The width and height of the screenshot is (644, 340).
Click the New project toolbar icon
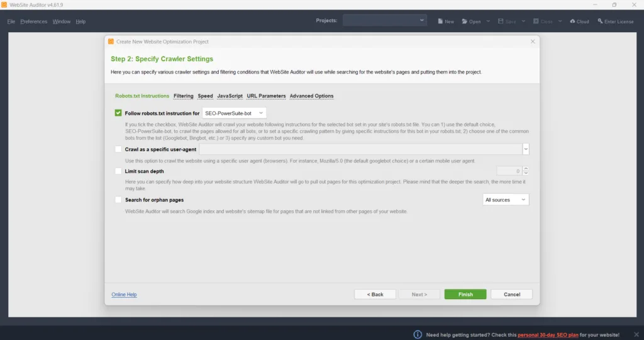440,21
